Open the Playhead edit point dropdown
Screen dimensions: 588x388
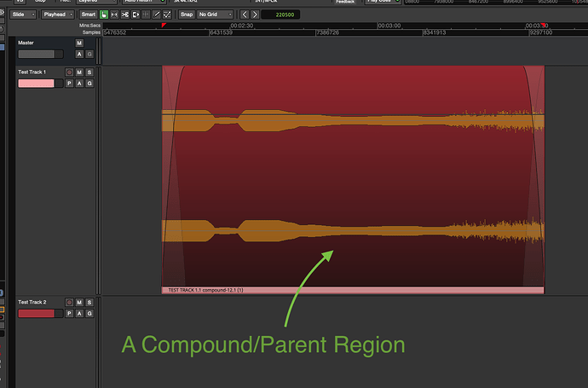click(58, 14)
